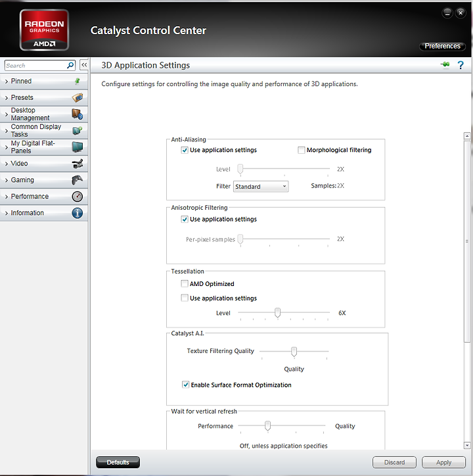Click the Presets icon in sidebar
Screen dimensions: 473x476
click(x=78, y=98)
